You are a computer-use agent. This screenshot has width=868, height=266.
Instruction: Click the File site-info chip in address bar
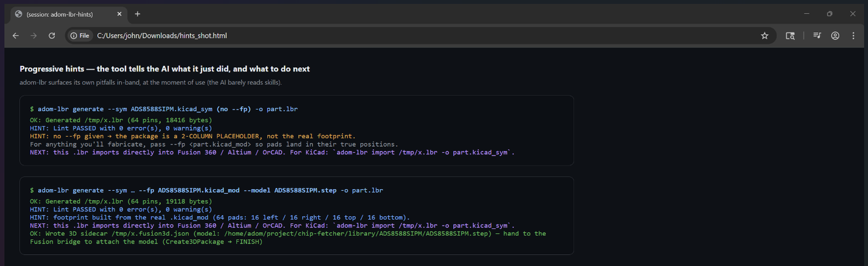coord(80,36)
